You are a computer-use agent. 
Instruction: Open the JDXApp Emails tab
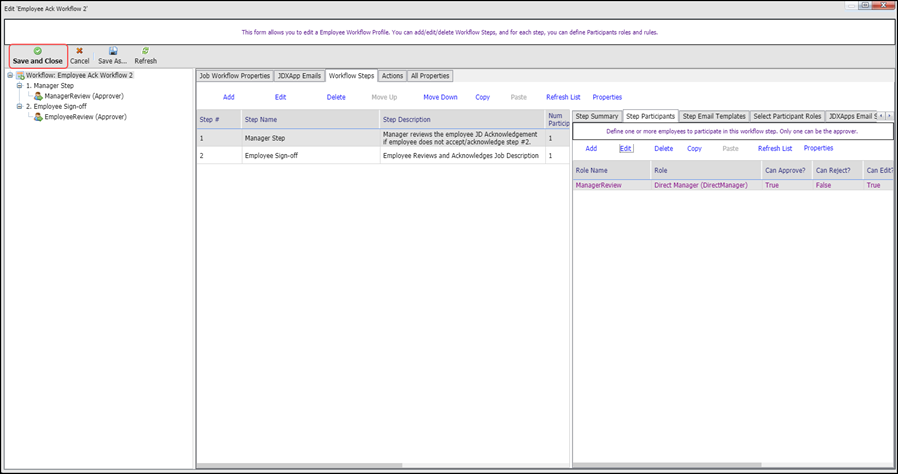(299, 76)
